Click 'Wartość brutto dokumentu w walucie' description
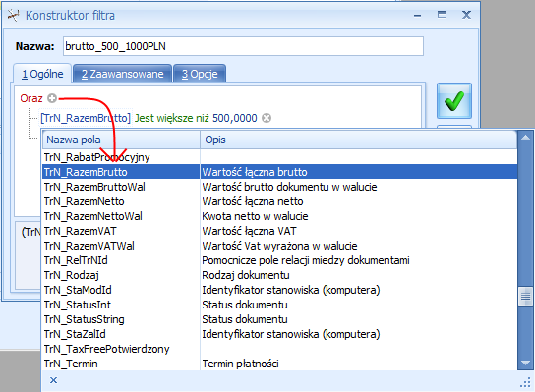 (289, 187)
